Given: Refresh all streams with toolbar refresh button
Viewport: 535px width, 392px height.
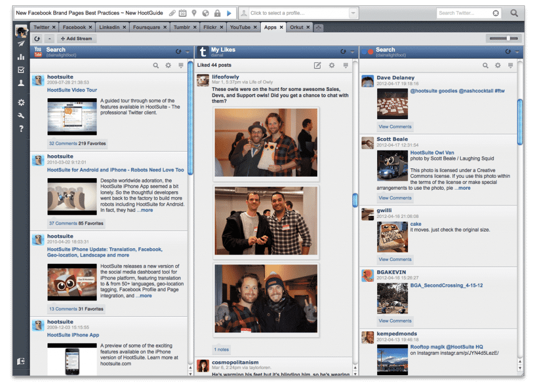Looking at the screenshot, I should click(x=37, y=39).
